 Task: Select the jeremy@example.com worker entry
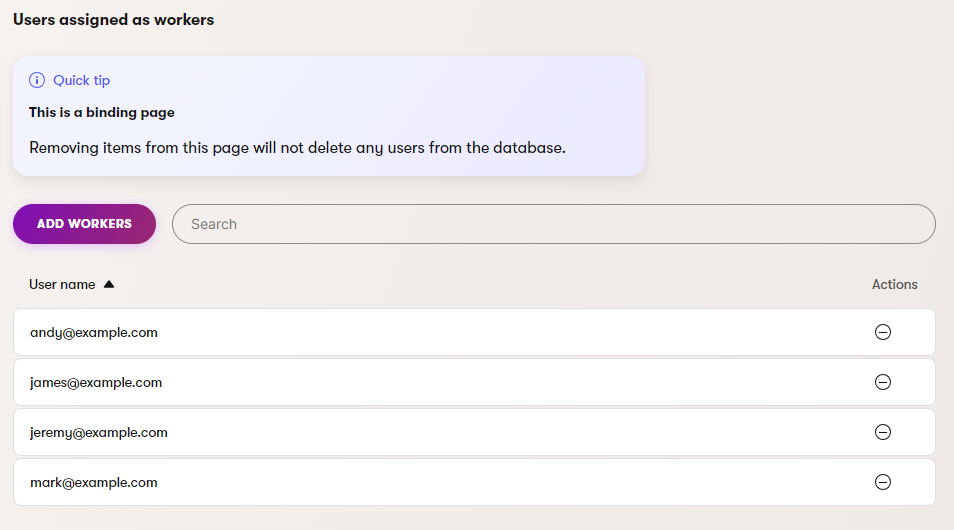point(99,432)
